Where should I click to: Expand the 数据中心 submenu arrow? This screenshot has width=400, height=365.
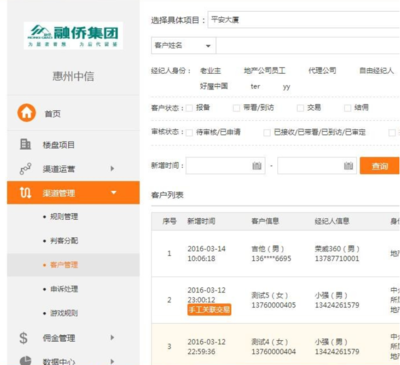tap(112, 361)
